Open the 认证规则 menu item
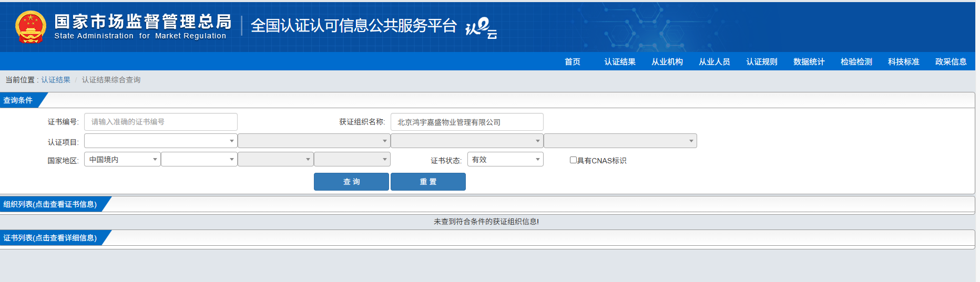The width and height of the screenshot is (980, 282). (x=762, y=61)
